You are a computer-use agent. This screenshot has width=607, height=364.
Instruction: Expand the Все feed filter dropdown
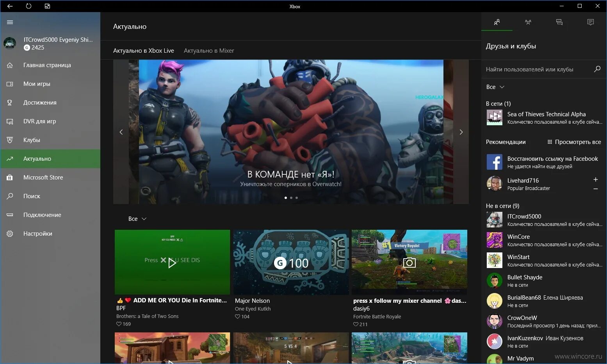137,219
